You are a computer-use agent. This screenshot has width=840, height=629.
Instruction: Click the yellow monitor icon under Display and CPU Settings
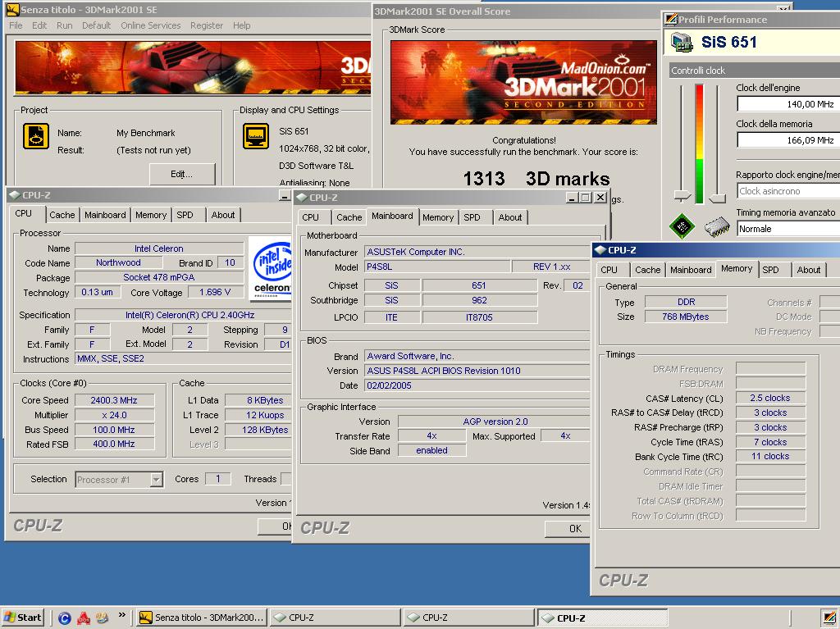[x=256, y=136]
